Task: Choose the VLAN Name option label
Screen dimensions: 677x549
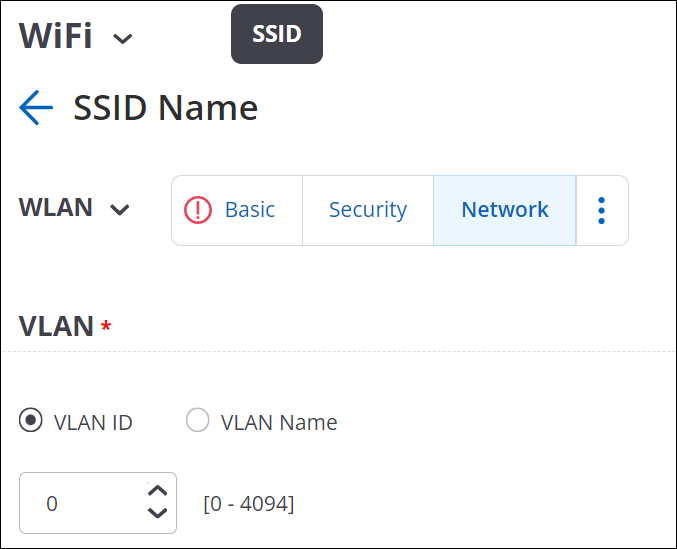Action: pos(279,423)
